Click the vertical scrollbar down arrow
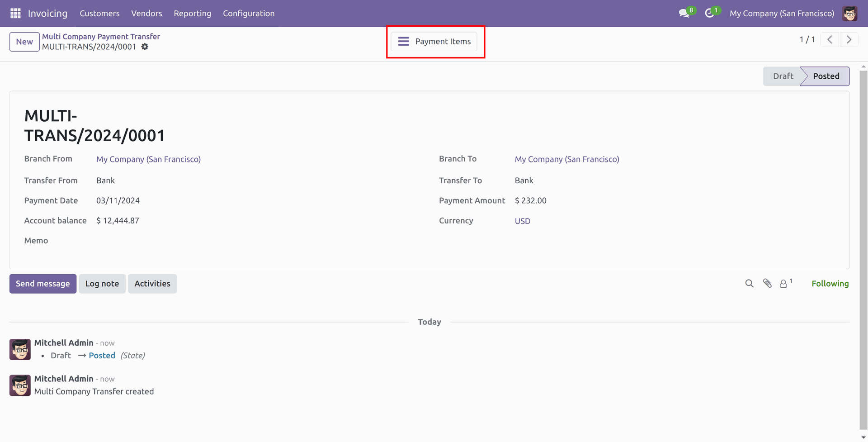 [863, 437]
